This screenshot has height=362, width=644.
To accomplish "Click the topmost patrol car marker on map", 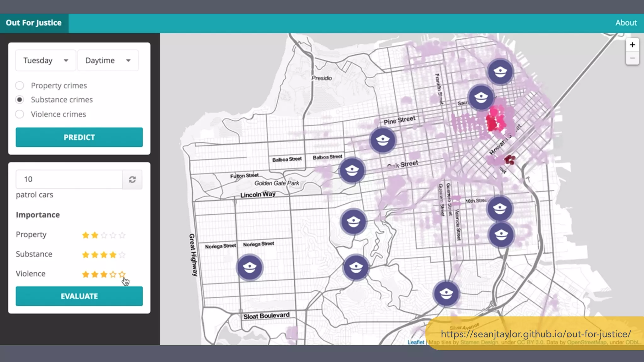I will (x=500, y=72).
